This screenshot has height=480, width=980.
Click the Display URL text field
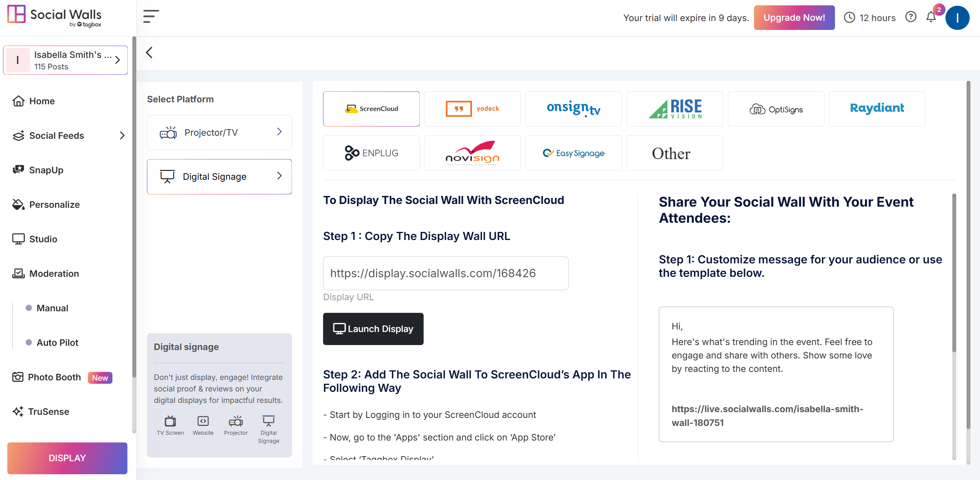coord(445,273)
